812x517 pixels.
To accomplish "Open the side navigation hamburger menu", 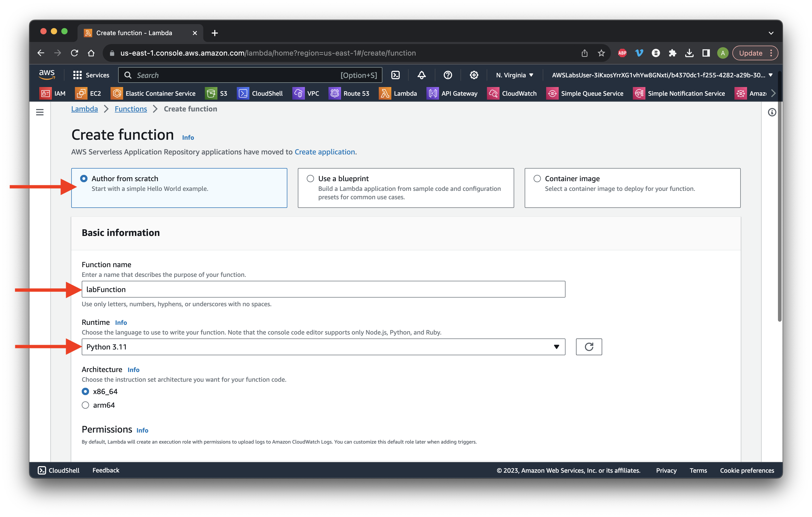I will coord(40,112).
